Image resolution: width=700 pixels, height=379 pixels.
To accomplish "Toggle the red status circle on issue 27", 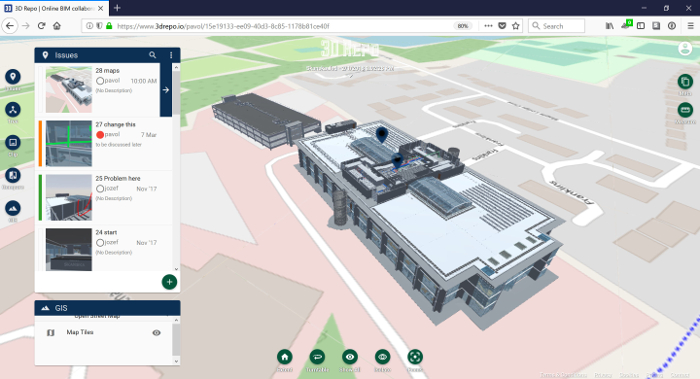I will 100,135.
